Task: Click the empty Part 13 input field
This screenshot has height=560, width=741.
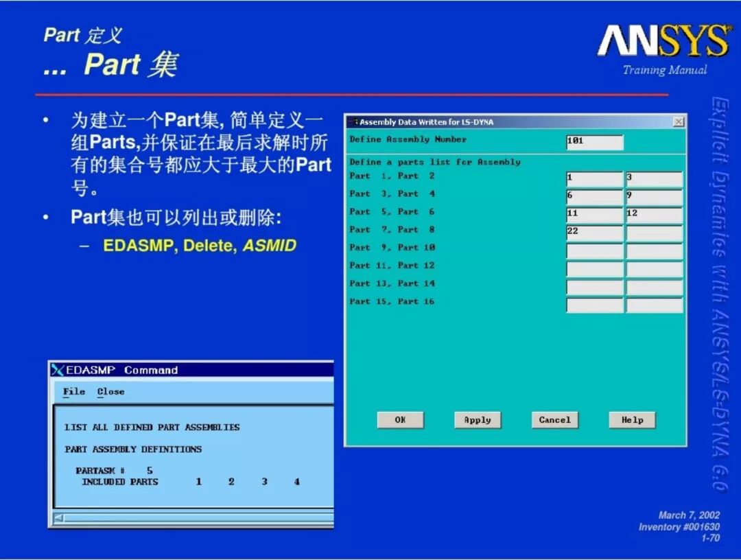Action: coord(595,286)
